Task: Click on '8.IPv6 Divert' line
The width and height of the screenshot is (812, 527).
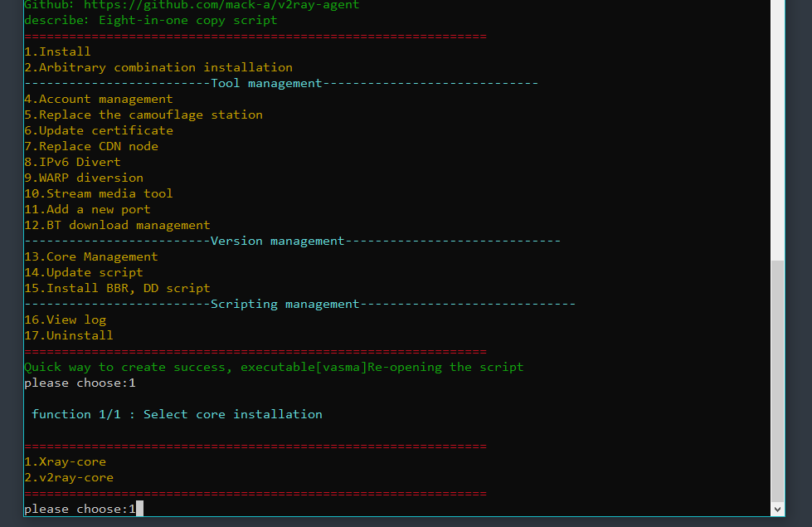Action: (x=72, y=162)
